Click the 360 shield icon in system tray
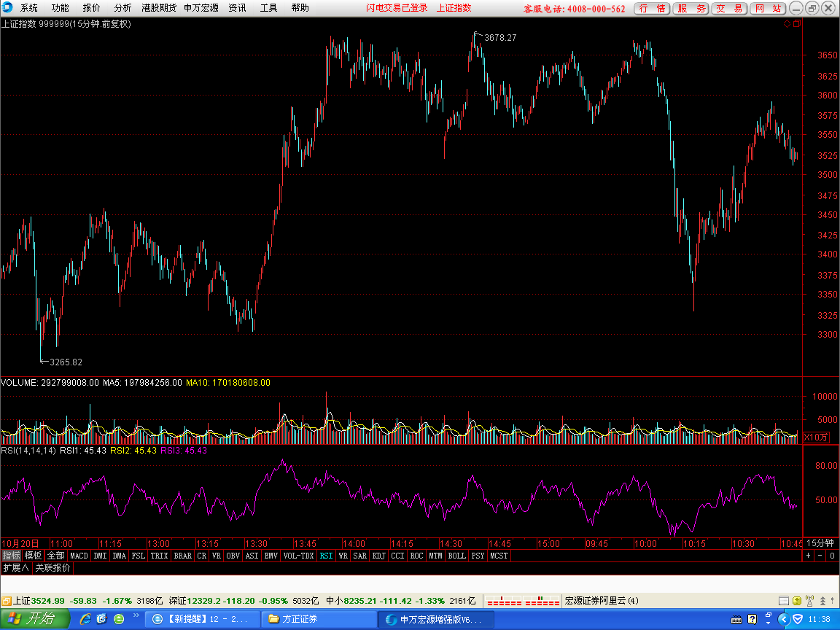 tap(798, 619)
